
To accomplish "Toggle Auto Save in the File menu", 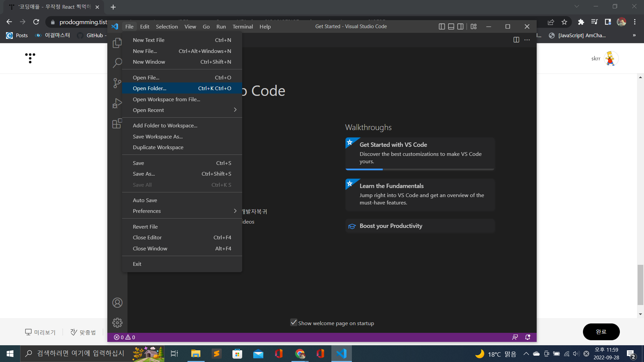I will [182, 200].
